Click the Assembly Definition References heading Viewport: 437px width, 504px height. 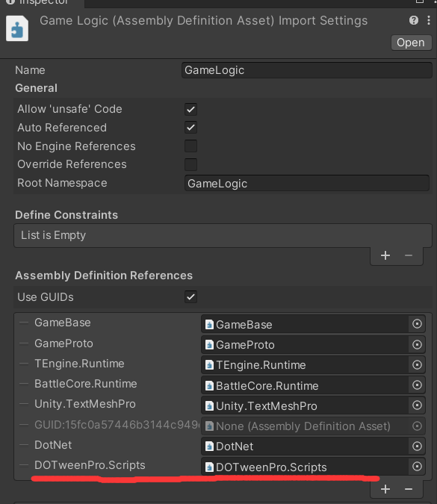pos(104,276)
